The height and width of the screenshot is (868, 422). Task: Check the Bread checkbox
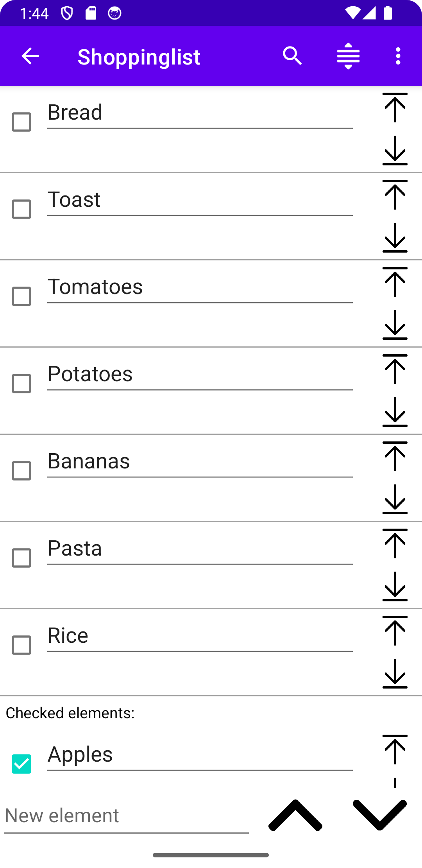tap(21, 122)
